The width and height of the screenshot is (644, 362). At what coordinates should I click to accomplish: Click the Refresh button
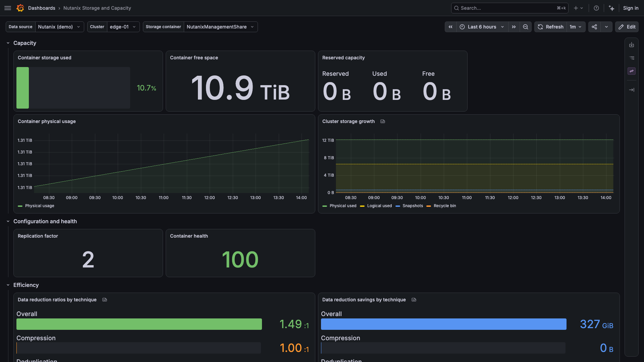pyautogui.click(x=551, y=27)
